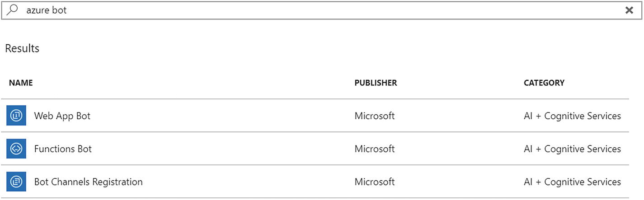Open the Functions Bot result
The image size is (644, 200).
click(63, 149)
